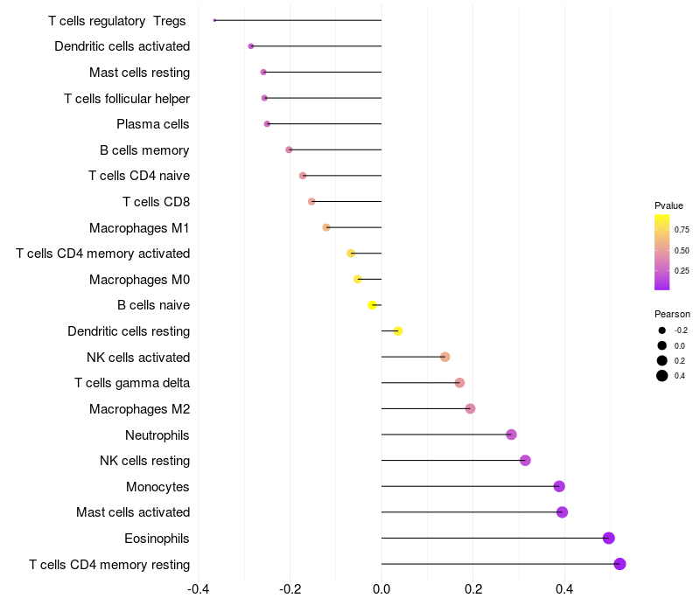Click the Pearson -0.2 legend circle

[x=661, y=330]
